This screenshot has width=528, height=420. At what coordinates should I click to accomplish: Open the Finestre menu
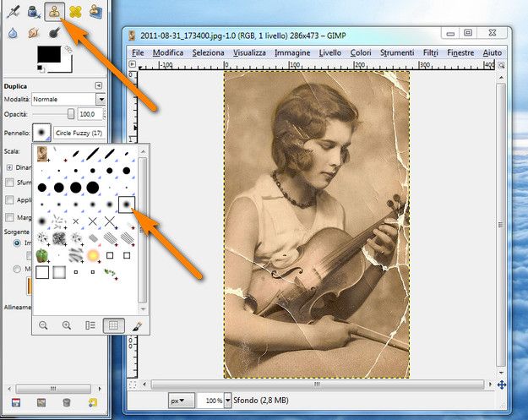(x=460, y=53)
